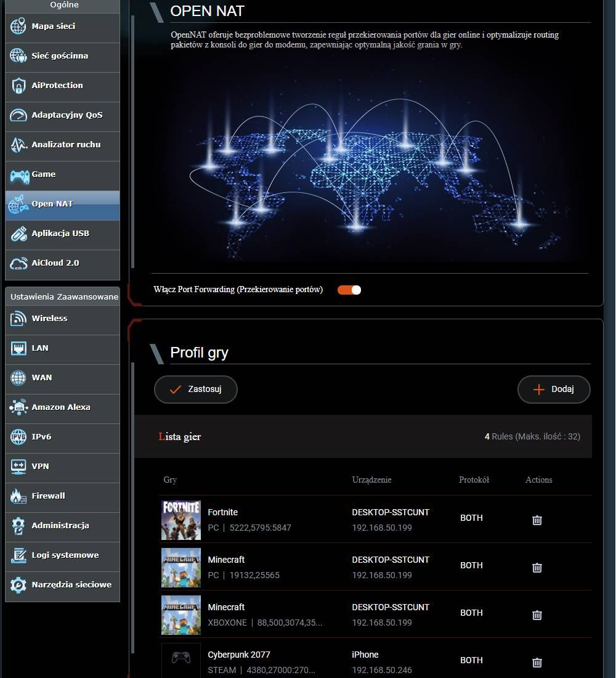Click DESKTOP-SSTCUNT in the Fortnite row
The width and height of the screenshot is (616, 678).
click(391, 512)
